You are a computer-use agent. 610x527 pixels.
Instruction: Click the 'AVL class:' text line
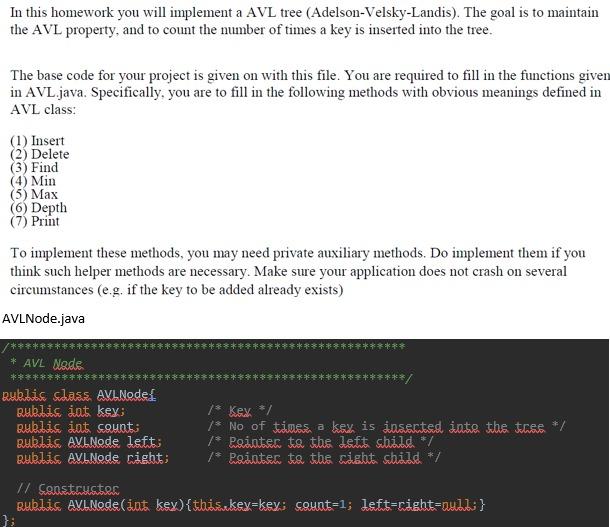coord(43,110)
